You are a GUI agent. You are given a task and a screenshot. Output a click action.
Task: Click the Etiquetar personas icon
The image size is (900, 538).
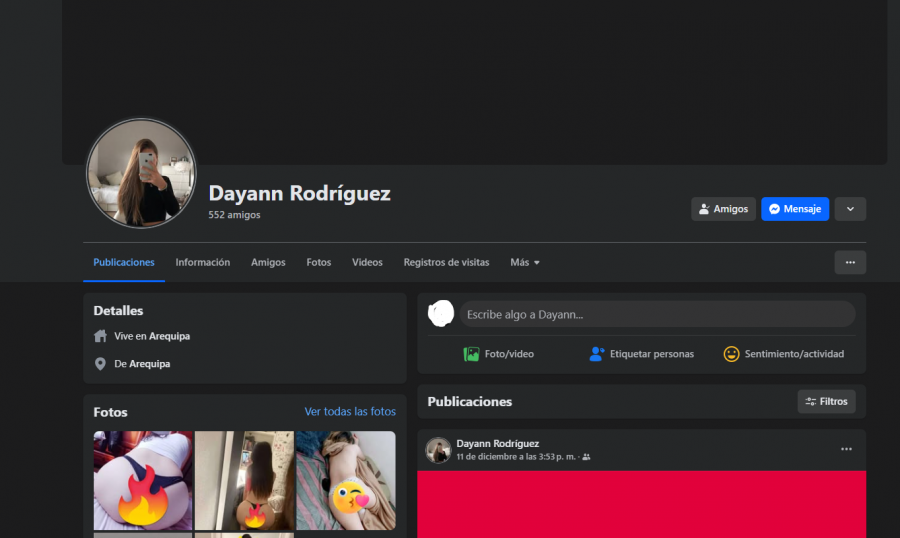(597, 354)
